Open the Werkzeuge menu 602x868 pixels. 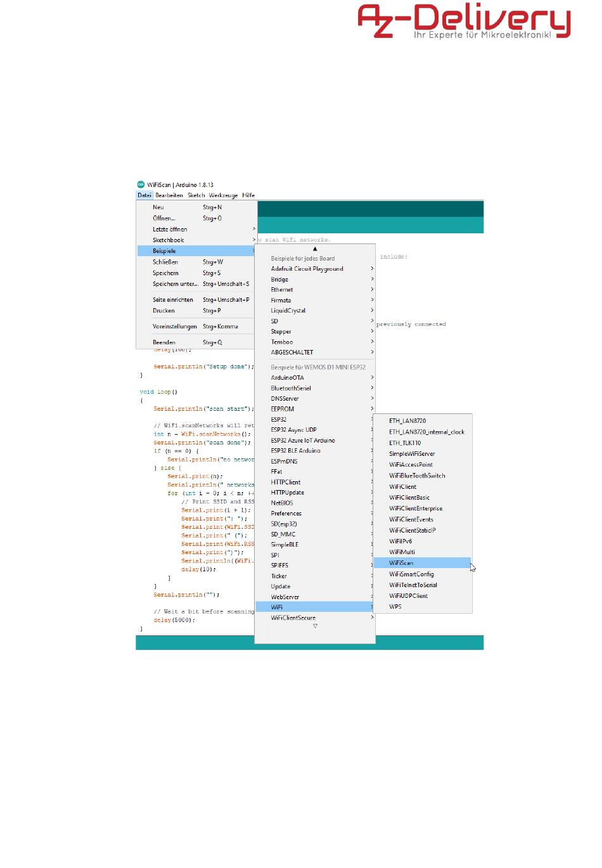tap(224, 195)
